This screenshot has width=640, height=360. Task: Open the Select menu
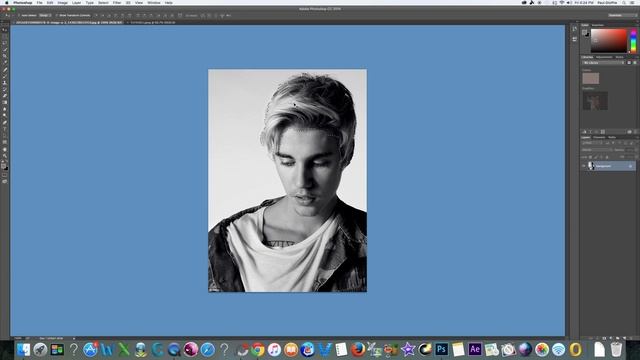(103, 2)
